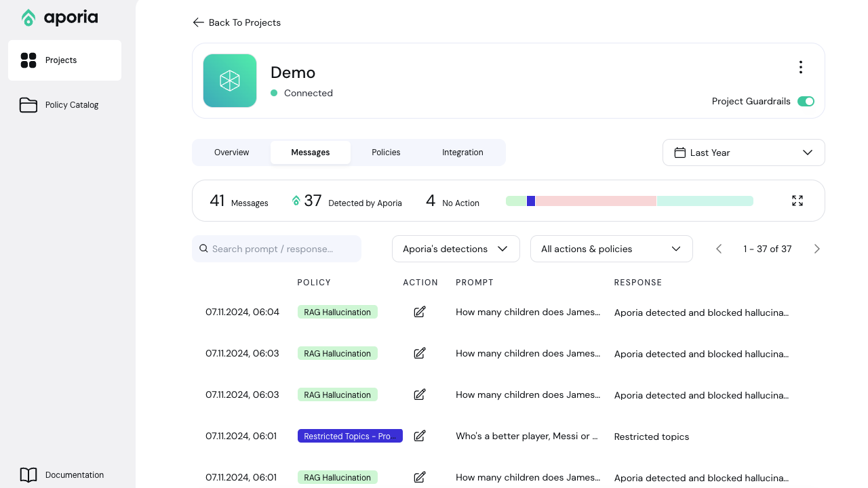This screenshot has height=488, width=868.
Task: Go to previous page of messages
Action: point(719,249)
